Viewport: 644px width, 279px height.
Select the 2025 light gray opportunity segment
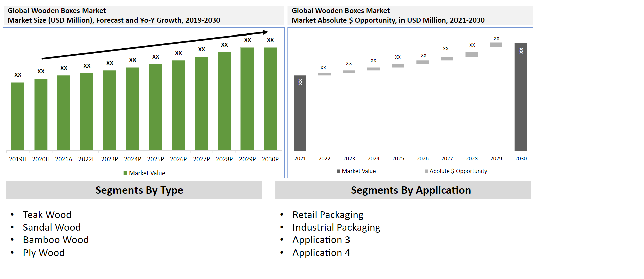click(398, 66)
